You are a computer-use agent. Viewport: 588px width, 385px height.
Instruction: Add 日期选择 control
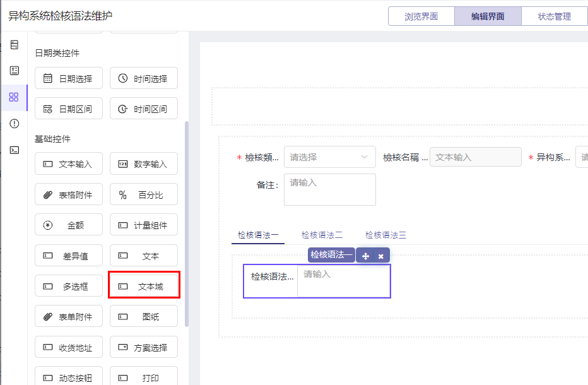point(69,78)
